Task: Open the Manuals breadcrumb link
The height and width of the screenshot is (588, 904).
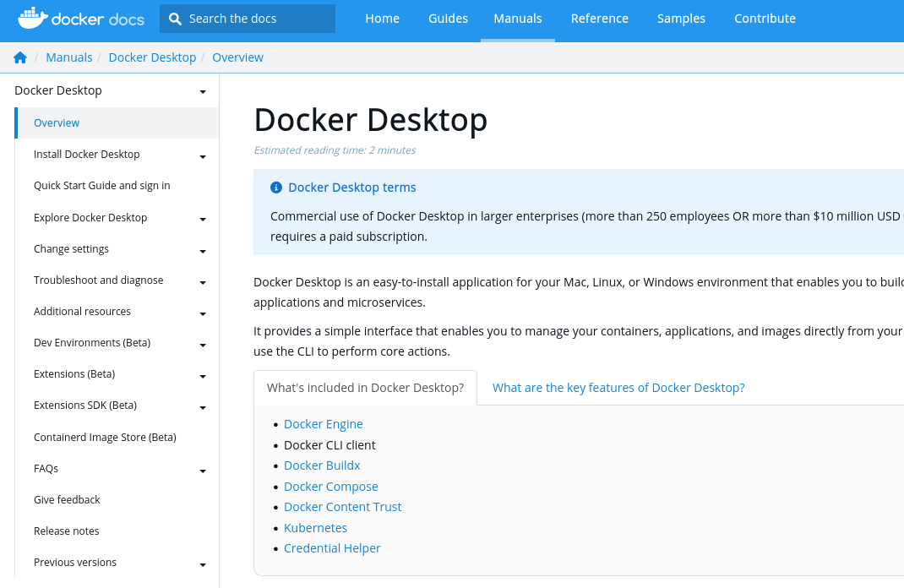Action: [x=68, y=57]
